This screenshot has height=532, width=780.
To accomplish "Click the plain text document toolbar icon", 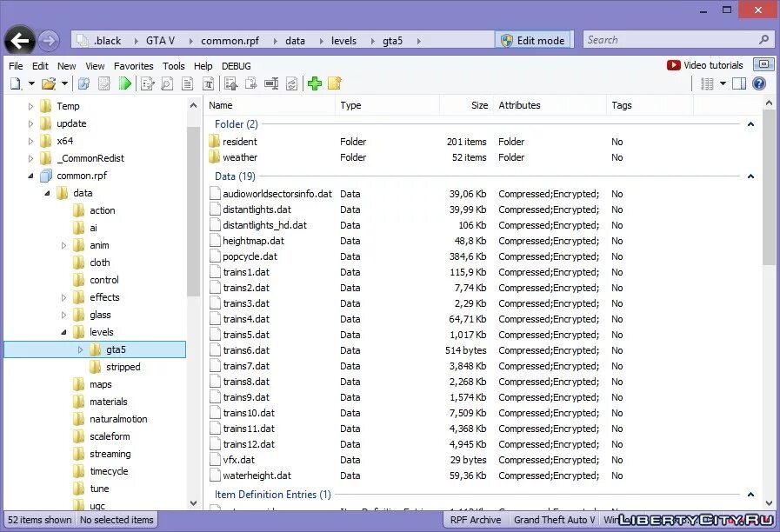I will point(188,83).
